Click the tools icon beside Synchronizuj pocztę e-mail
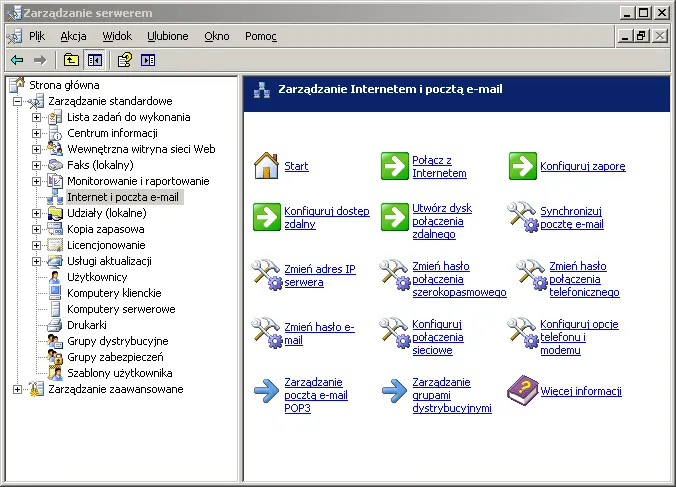Viewport: 676px width, 487px height. pos(523,217)
